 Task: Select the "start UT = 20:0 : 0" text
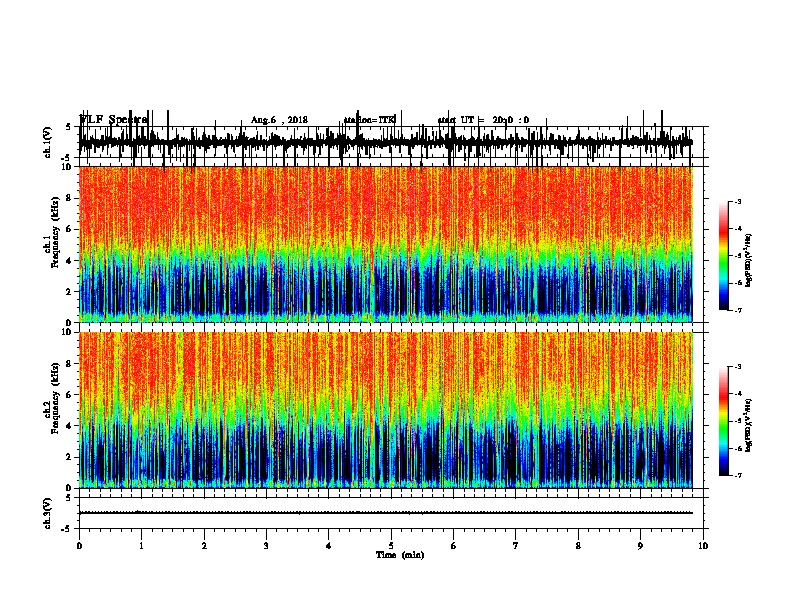click(483, 120)
